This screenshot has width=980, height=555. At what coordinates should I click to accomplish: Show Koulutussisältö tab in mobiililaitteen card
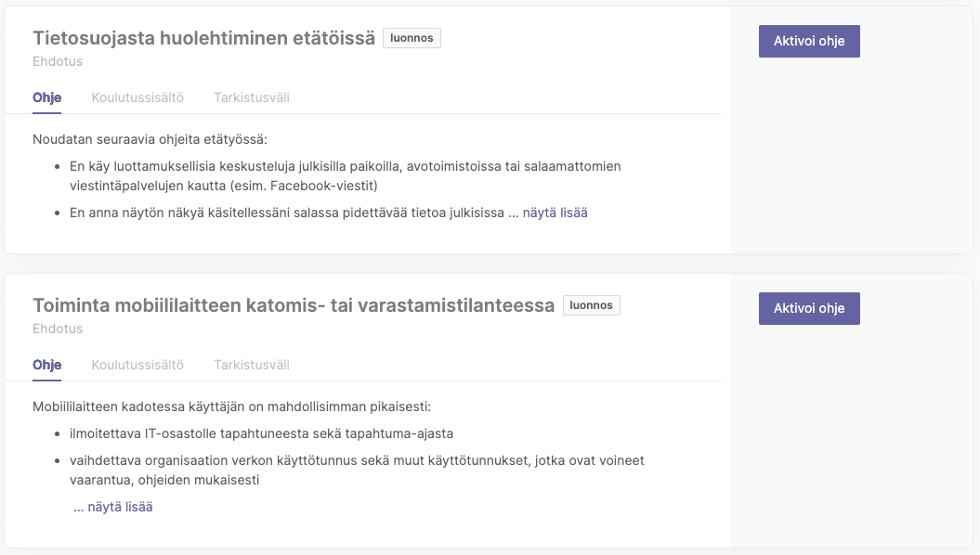[x=137, y=365]
